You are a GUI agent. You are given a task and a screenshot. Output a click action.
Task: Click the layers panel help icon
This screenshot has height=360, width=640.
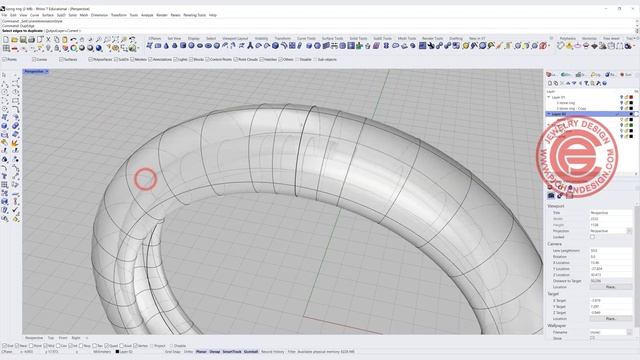click(x=604, y=83)
